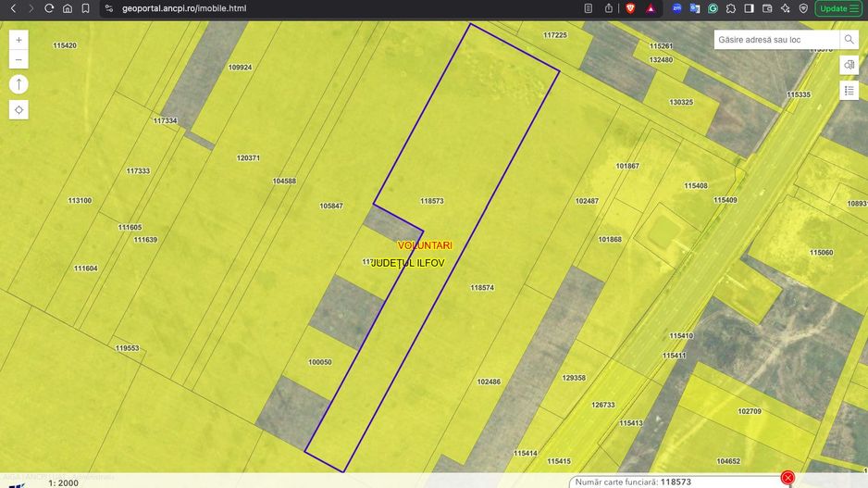The height and width of the screenshot is (488, 868).
Task: Open the basemap gallery panel
Action: [x=849, y=65]
